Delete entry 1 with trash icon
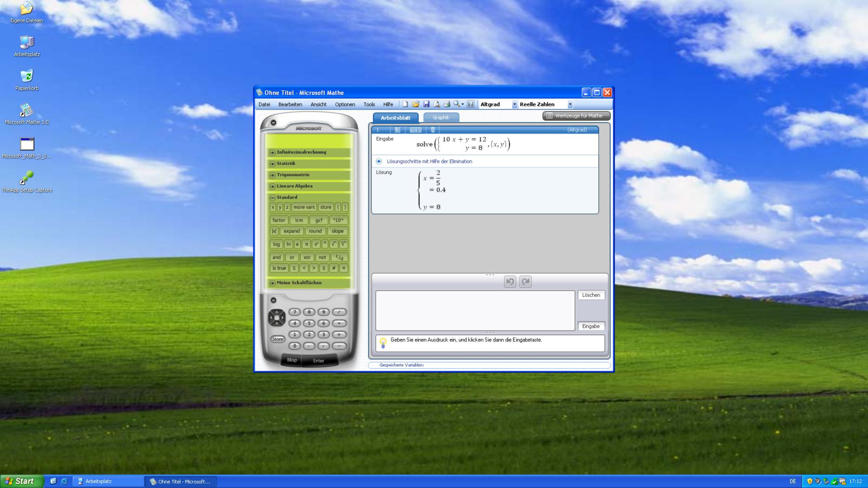Screen dimensions: 868x488 click(x=433, y=130)
